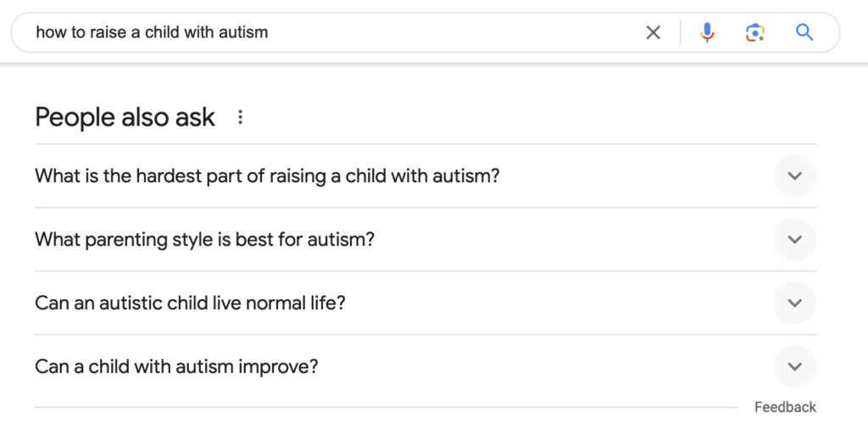Expand chevron for best parenting style question

pos(794,239)
